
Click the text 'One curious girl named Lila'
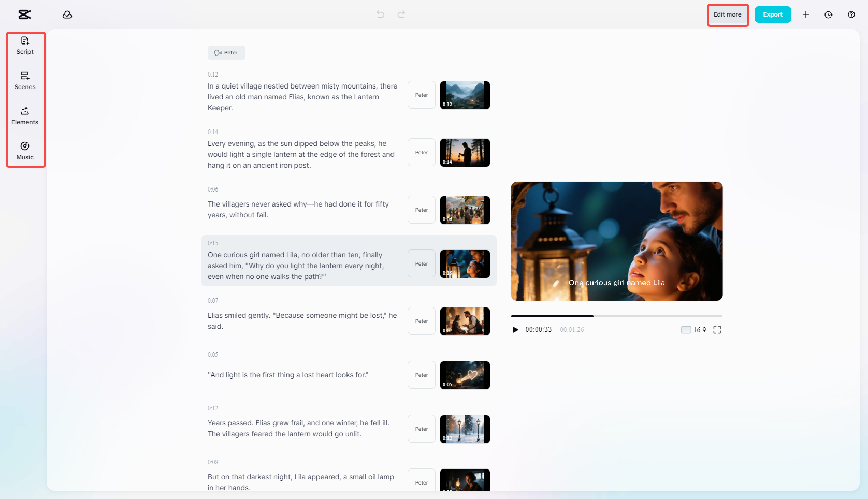coord(253,255)
